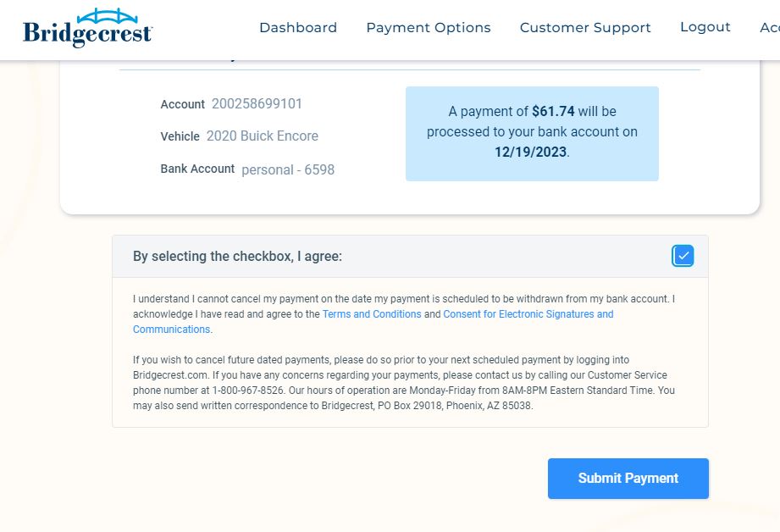
Task: Click the Bridgecrest logo
Action: (87, 28)
